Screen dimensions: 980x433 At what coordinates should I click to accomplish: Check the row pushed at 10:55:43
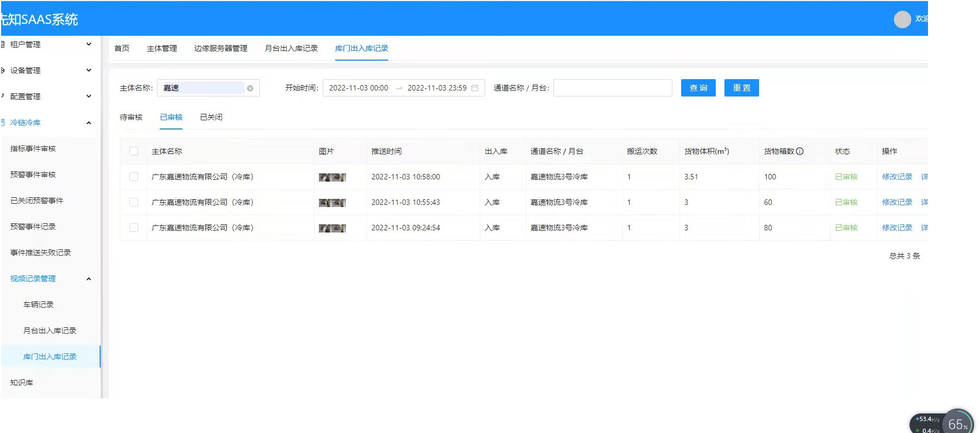[x=134, y=202]
